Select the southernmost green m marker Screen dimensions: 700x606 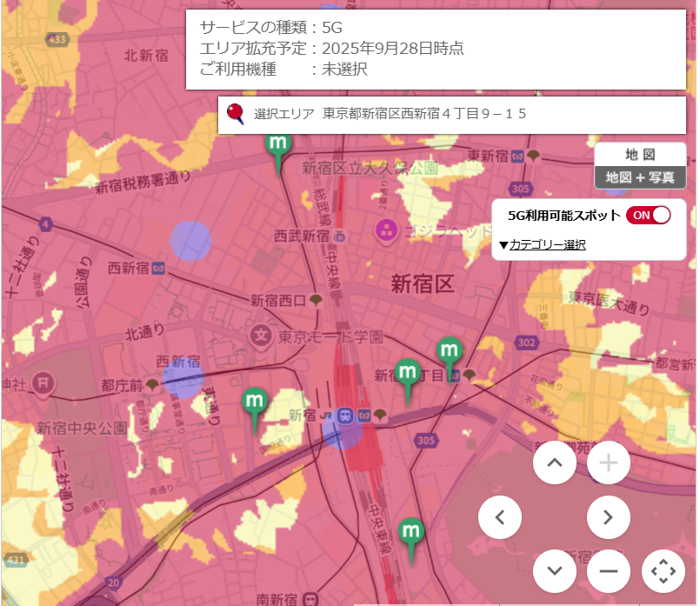click(x=410, y=531)
